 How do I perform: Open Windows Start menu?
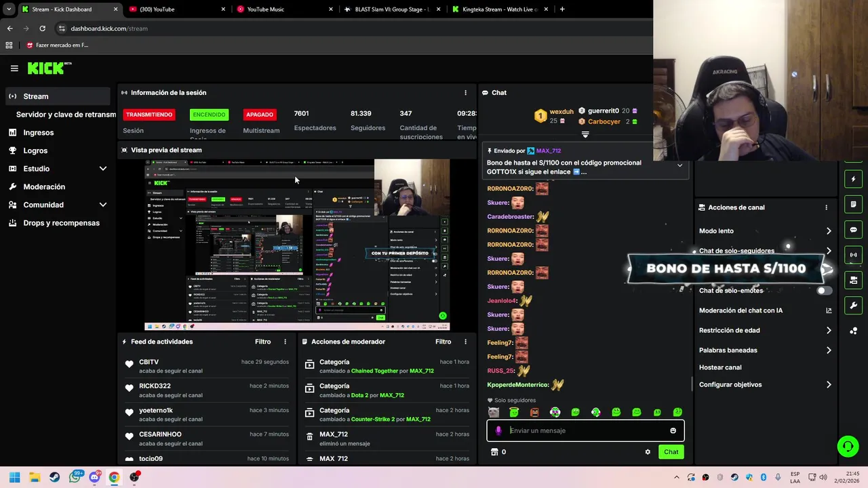click(x=14, y=477)
